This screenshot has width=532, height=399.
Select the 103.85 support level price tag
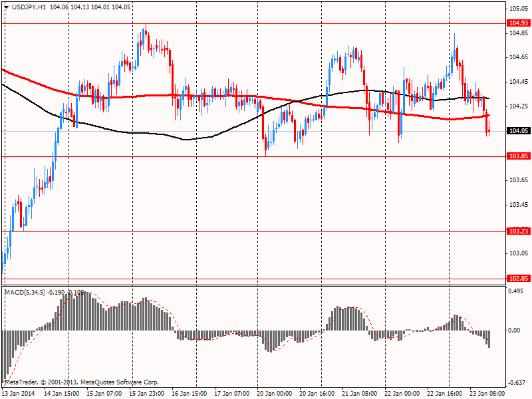coord(519,156)
